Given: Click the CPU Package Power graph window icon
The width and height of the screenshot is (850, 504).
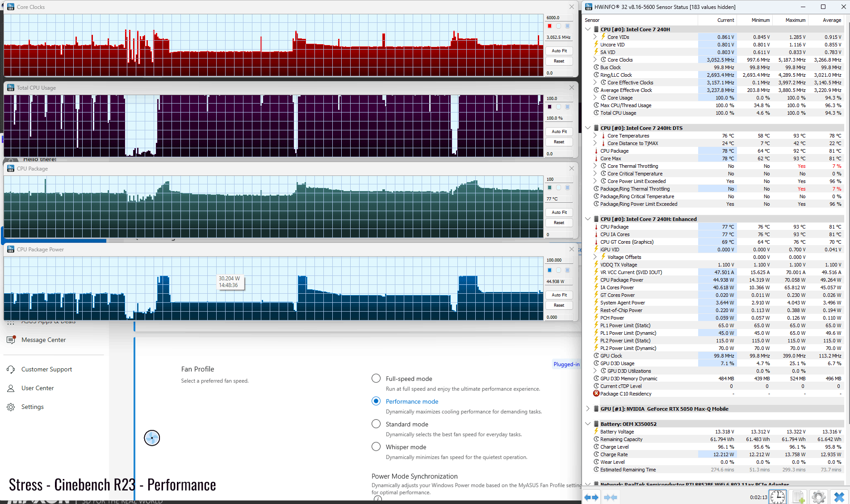Looking at the screenshot, I should coord(11,250).
